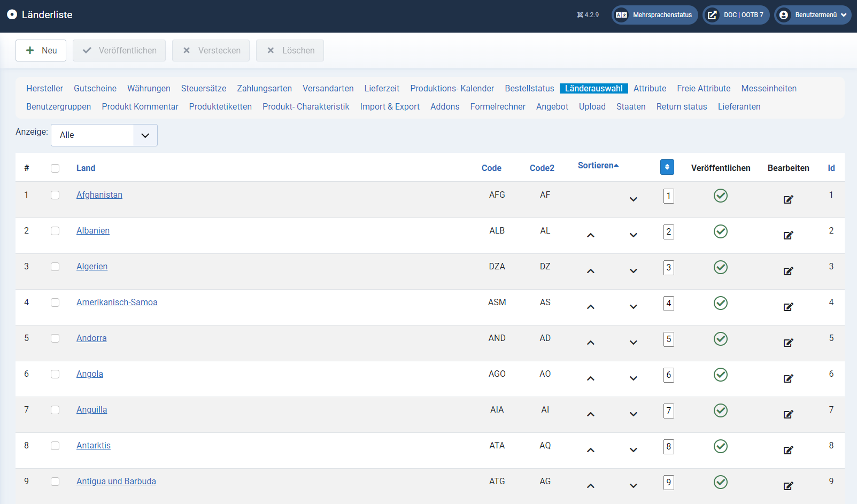This screenshot has height=504, width=857.
Task: Toggle published status for Andorra
Action: 721,339
